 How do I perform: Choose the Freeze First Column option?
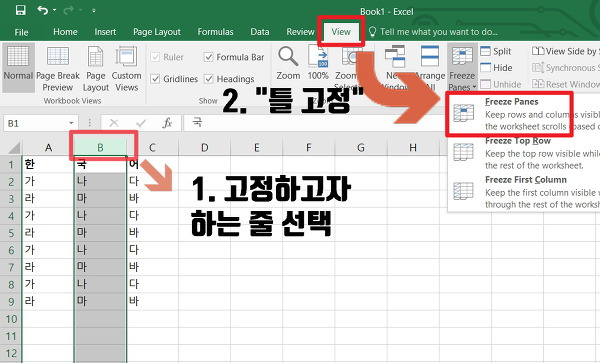point(524,192)
